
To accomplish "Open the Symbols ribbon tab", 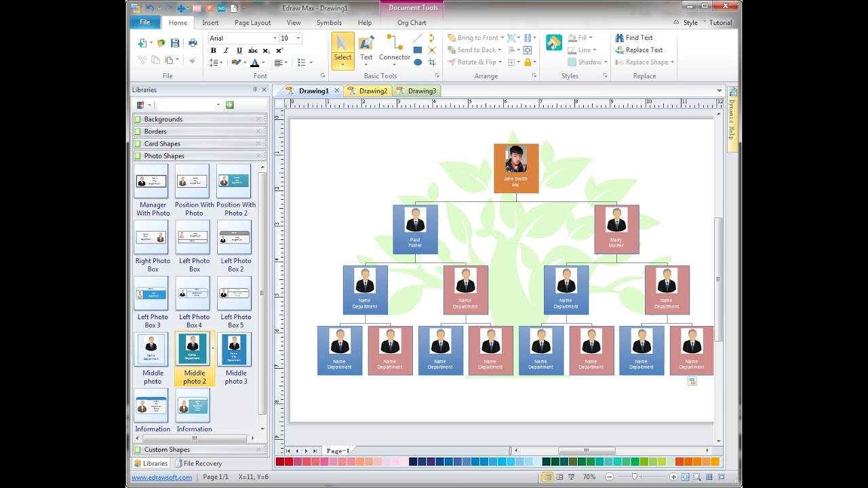I will pos(329,22).
